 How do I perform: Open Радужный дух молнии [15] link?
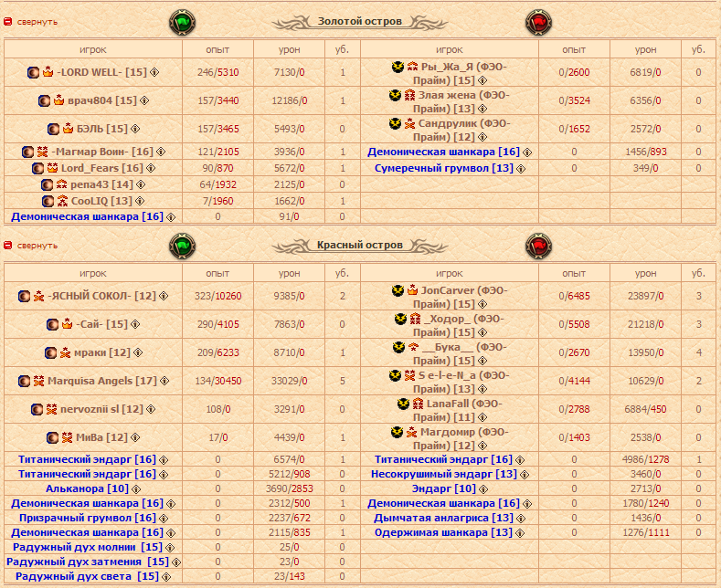pos(88,548)
